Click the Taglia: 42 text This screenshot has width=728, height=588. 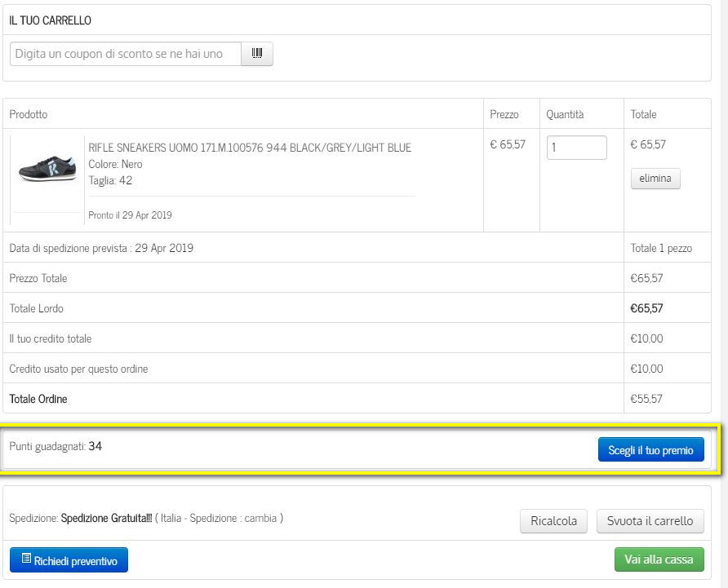point(110,180)
